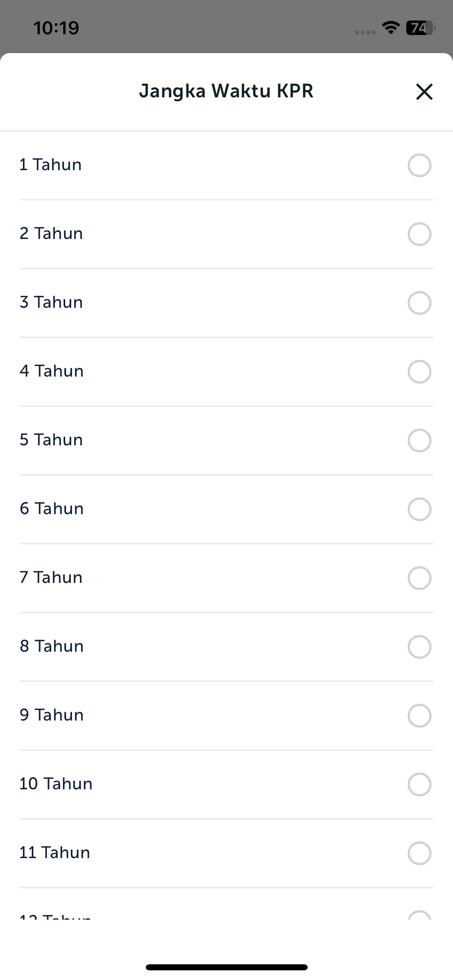Choose the 3 Tahun radio option
The height and width of the screenshot is (980, 453).
pos(419,303)
